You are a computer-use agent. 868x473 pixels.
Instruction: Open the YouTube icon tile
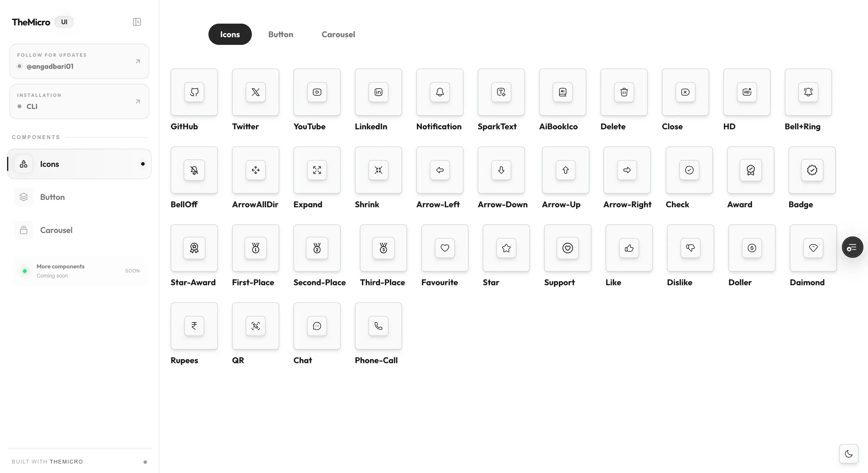point(317,92)
